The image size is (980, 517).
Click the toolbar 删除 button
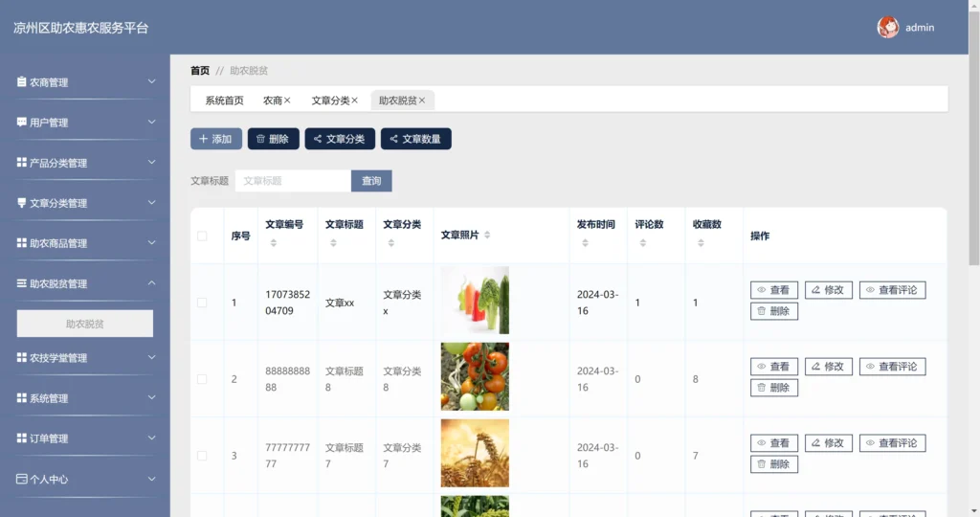[x=273, y=139]
